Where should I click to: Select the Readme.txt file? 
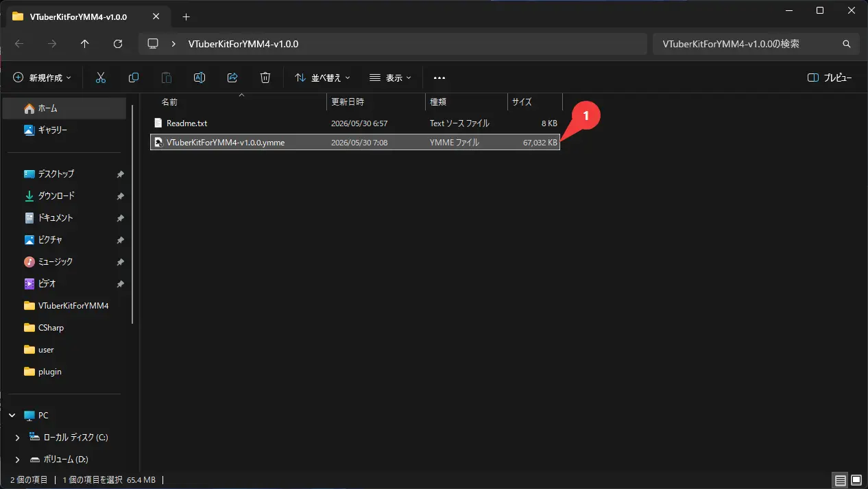(355, 123)
